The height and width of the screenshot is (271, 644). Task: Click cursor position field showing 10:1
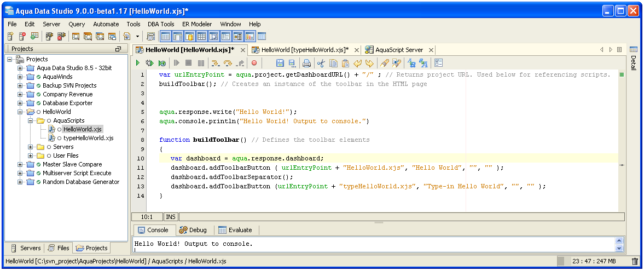(x=147, y=217)
